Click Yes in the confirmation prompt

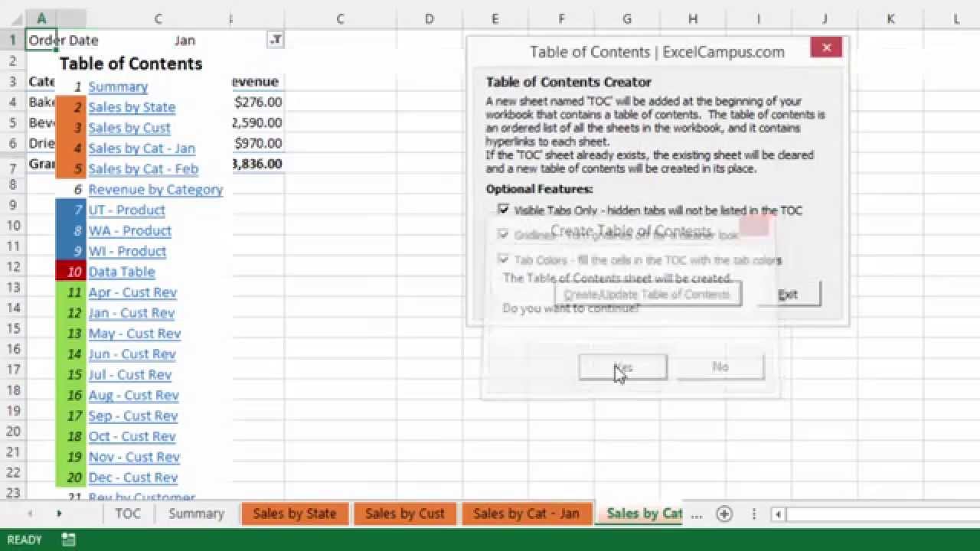point(622,367)
